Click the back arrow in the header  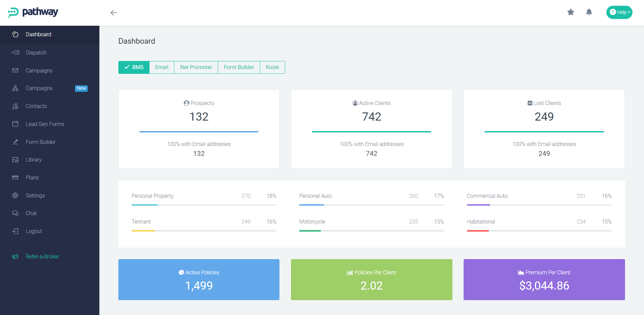tap(114, 13)
